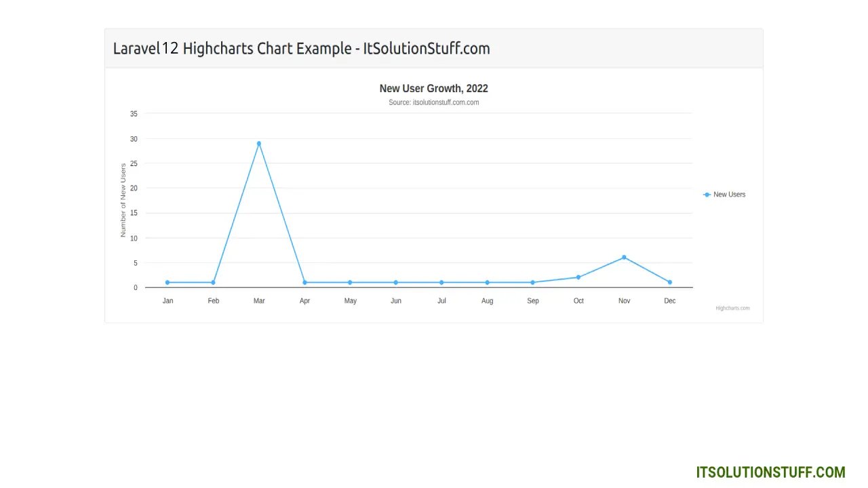Select the Aug data point on the line
The image size is (868, 488).
pyautogui.click(x=487, y=283)
